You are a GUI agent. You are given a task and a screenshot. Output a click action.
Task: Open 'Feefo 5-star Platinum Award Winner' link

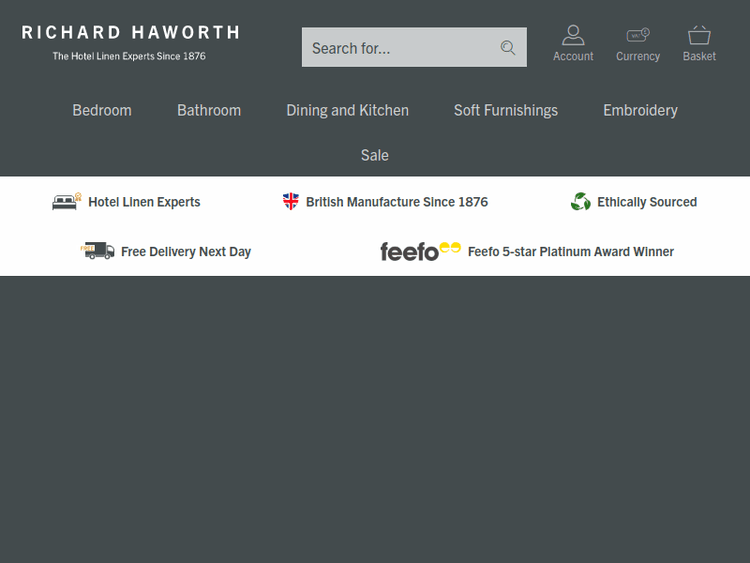[571, 252]
